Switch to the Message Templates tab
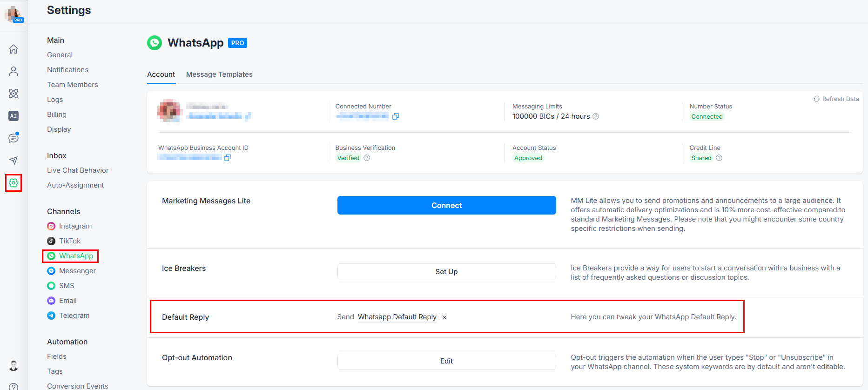This screenshot has width=868, height=390. [x=219, y=74]
